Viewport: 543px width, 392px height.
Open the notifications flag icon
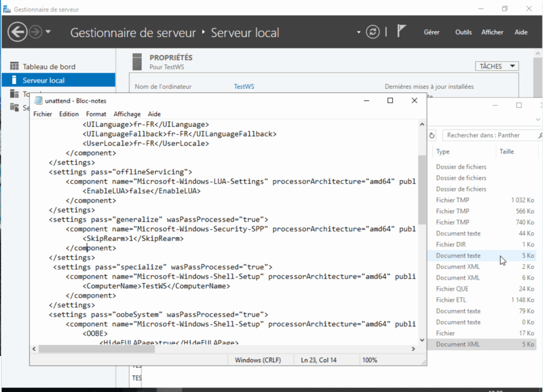point(401,31)
